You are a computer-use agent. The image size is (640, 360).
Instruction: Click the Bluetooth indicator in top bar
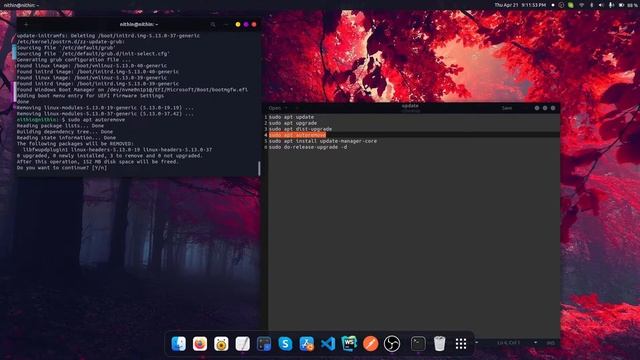pyautogui.click(x=591, y=5)
